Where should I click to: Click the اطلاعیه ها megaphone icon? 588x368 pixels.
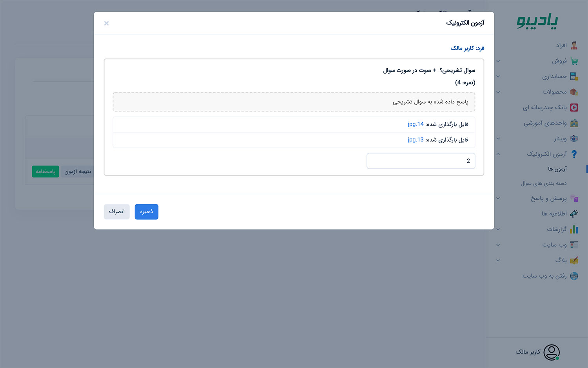[x=574, y=214]
